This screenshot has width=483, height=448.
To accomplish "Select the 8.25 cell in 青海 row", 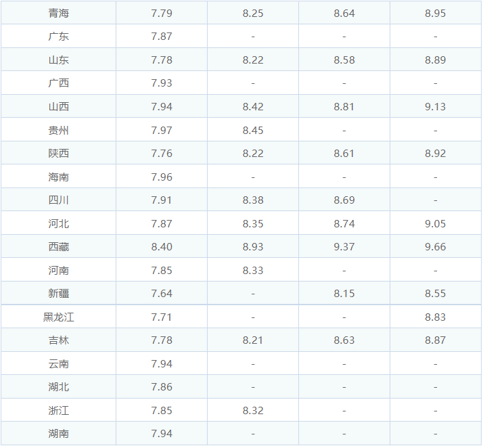I will coord(253,14).
